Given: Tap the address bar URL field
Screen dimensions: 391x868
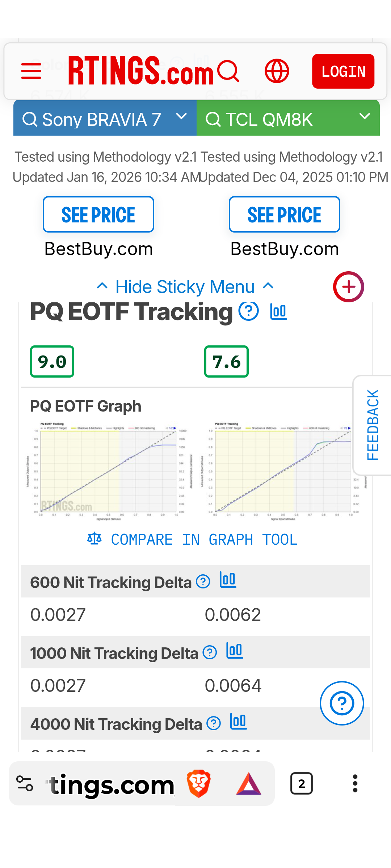Looking at the screenshot, I should [x=112, y=784].
